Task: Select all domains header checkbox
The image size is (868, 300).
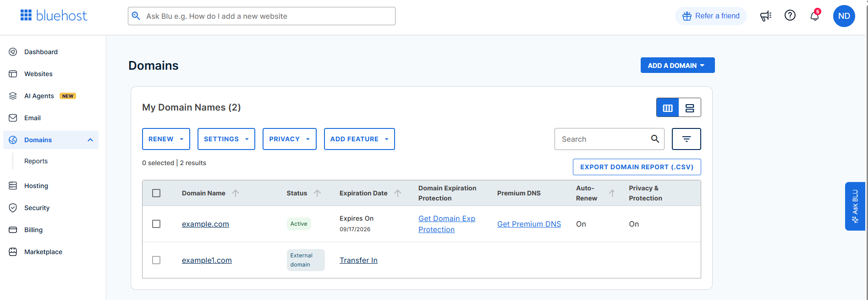Action: 156,193
